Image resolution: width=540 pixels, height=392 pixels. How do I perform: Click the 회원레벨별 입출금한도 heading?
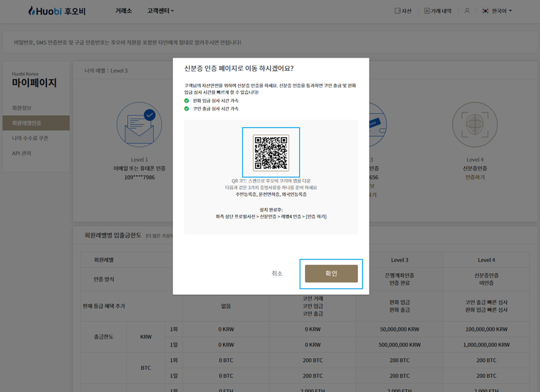(113, 236)
